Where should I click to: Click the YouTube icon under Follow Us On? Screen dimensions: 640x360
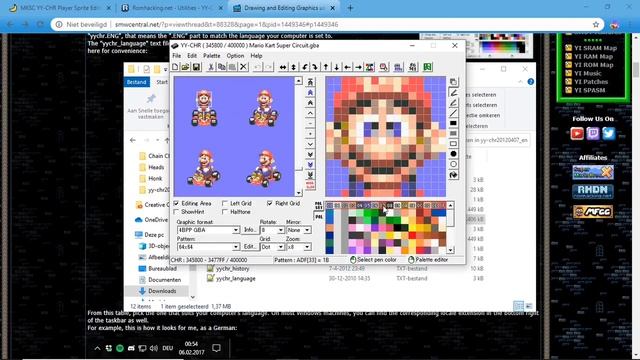point(577,133)
